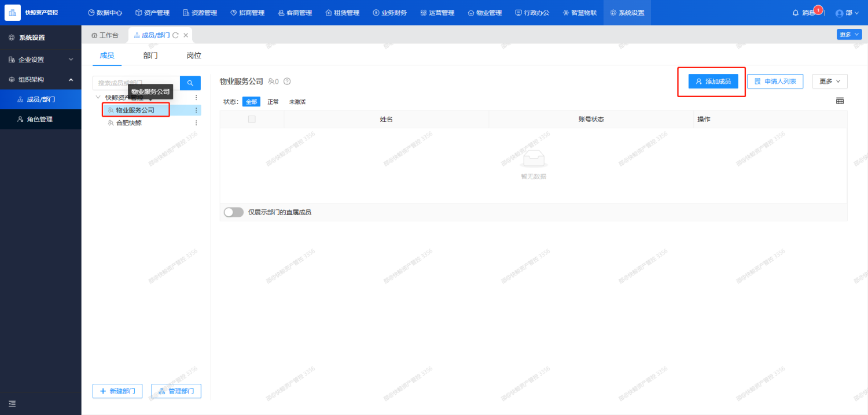Click the 账号状态 column header
Screen dimensions: 868x415
(591, 119)
